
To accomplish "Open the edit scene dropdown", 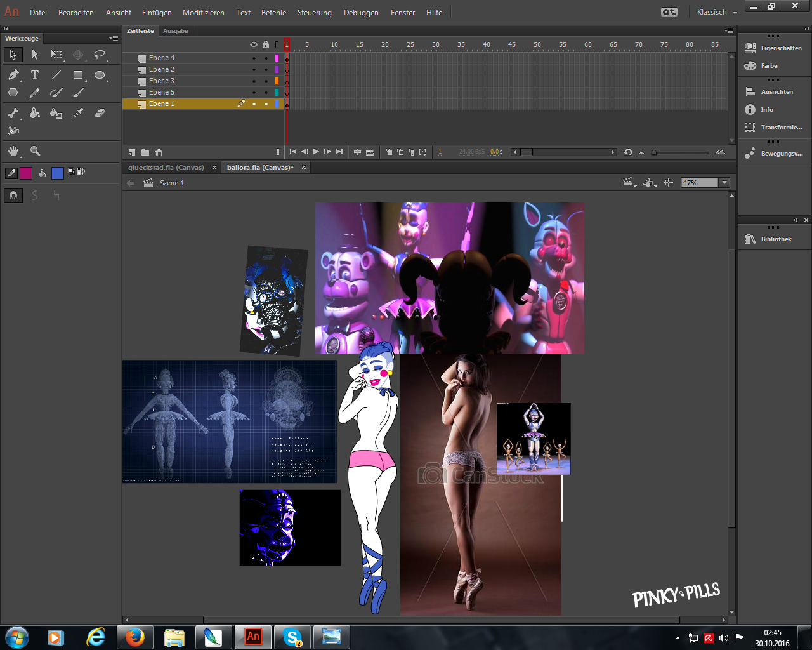I will (629, 183).
